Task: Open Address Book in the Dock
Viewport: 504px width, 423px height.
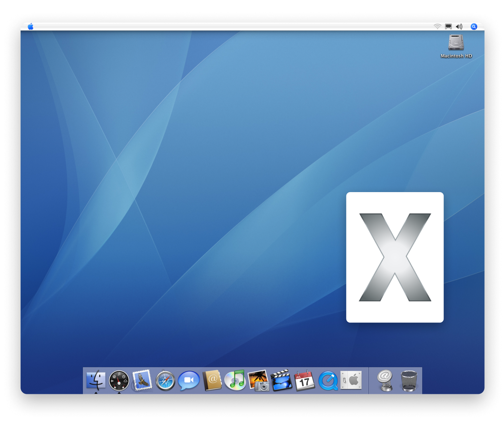Action: tap(212, 380)
